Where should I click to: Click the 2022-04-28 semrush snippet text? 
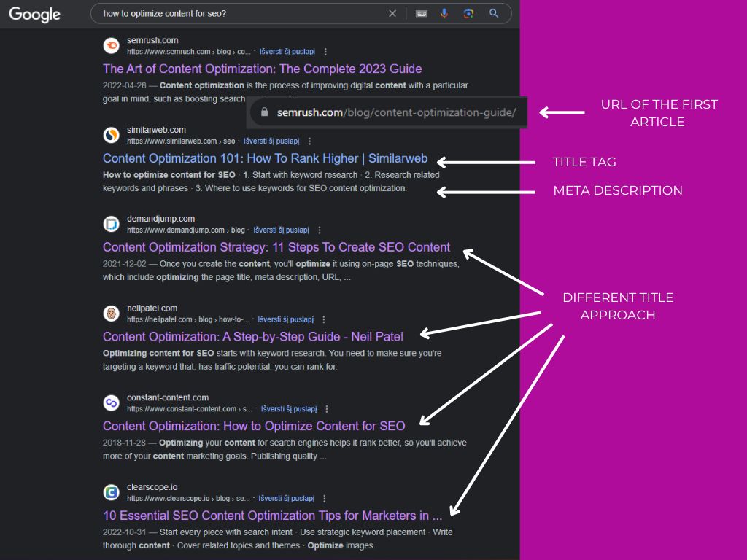point(285,93)
